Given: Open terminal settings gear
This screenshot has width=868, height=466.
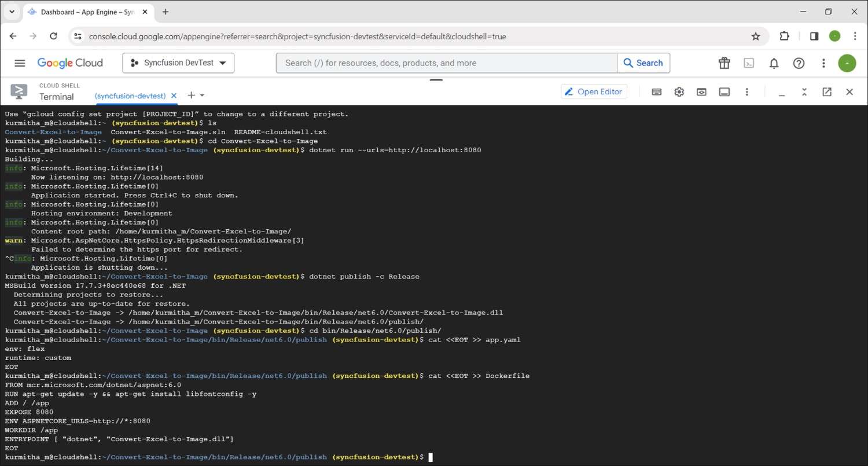Looking at the screenshot, I should coord(679,92).
